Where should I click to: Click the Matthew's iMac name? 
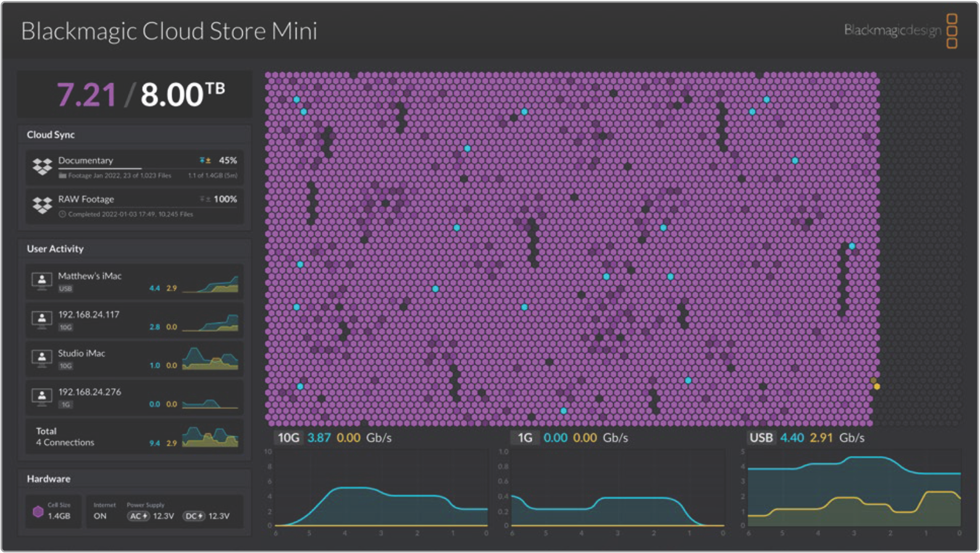click(90, 276)
